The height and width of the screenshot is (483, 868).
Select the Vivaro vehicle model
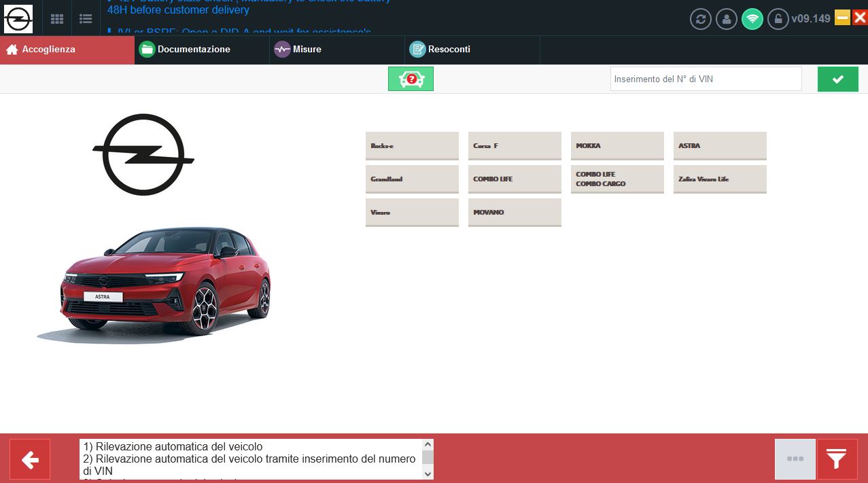pos(412,213)
